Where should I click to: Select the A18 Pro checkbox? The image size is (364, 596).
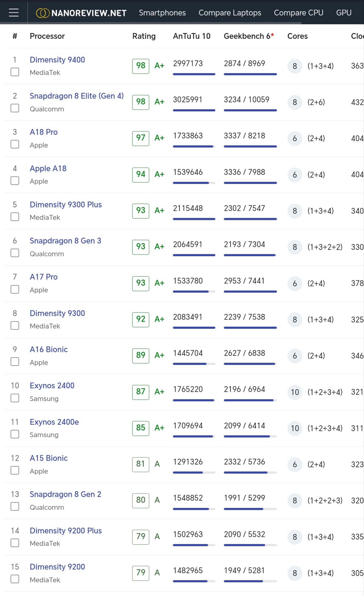[15, 144]
